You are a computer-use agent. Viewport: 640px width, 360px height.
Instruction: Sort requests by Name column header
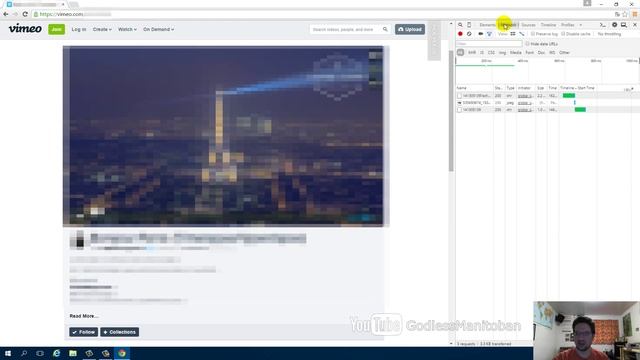[x=475, y=88]
